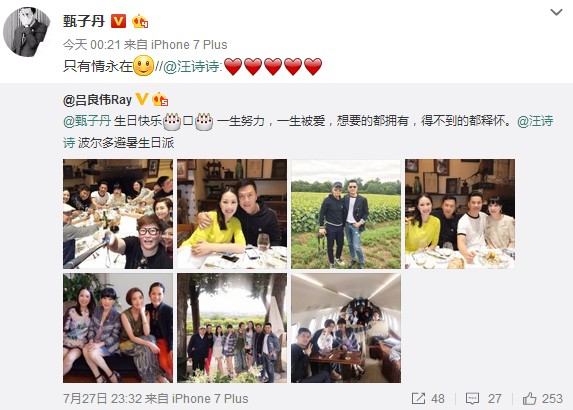Click the crown level badge beside 吕良伟Ray

point(160,99)
